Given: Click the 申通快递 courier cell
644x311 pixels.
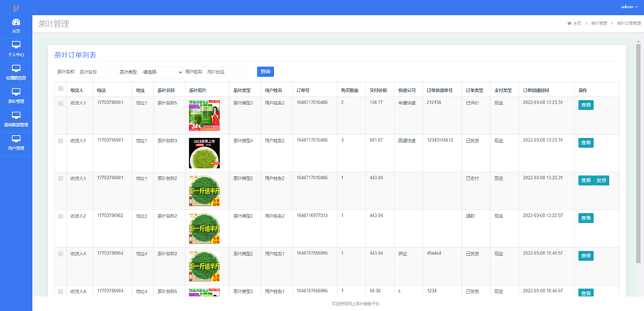Looking at the screenshot, I should click(x=407, y=103).
